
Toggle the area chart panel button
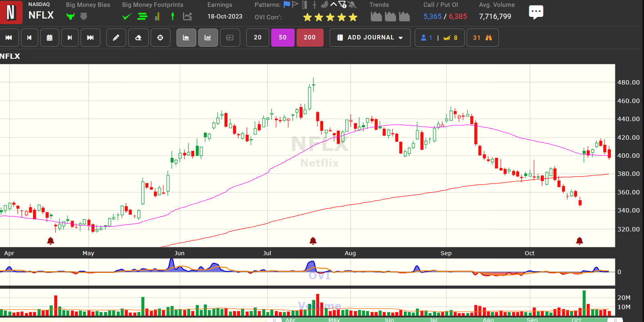tap(186, 38)
